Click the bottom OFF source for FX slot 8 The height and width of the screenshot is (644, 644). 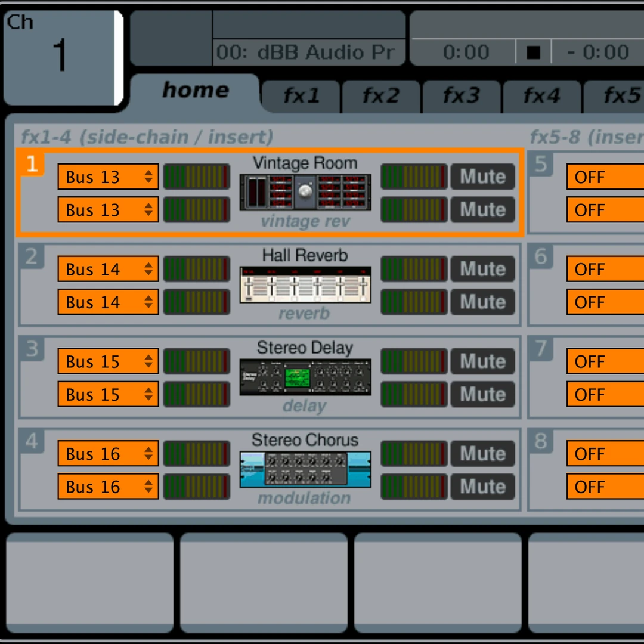point(603,487)
